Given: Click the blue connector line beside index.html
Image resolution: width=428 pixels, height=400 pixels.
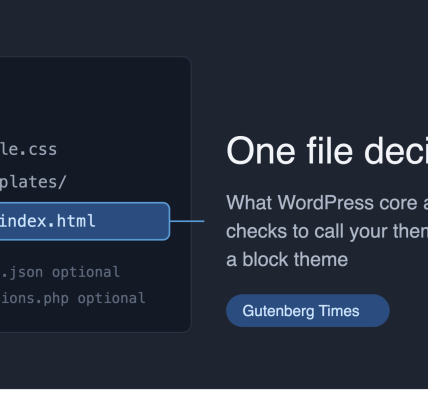Looking at the screenshot, I should point(187,221).
